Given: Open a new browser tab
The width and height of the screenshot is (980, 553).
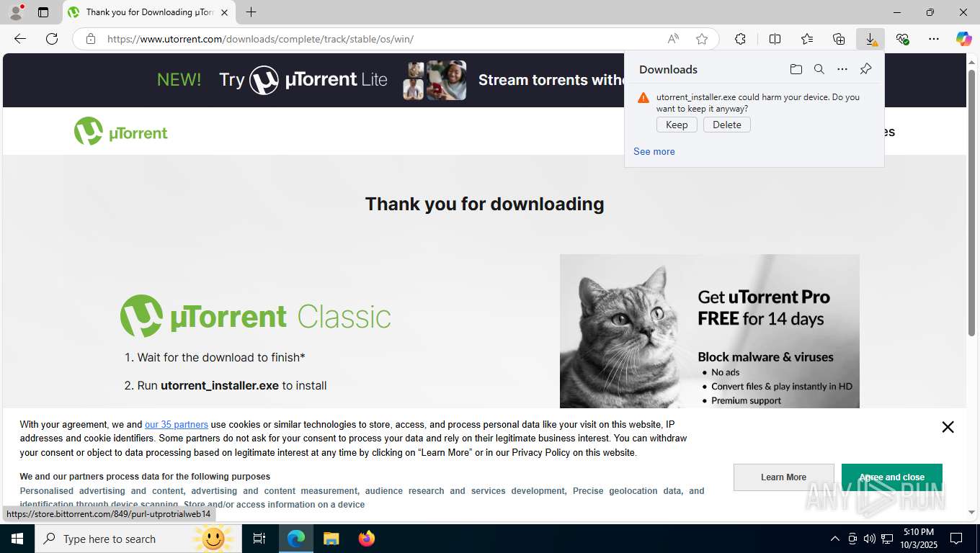Looking at the screenshot, I should [251, 12].
